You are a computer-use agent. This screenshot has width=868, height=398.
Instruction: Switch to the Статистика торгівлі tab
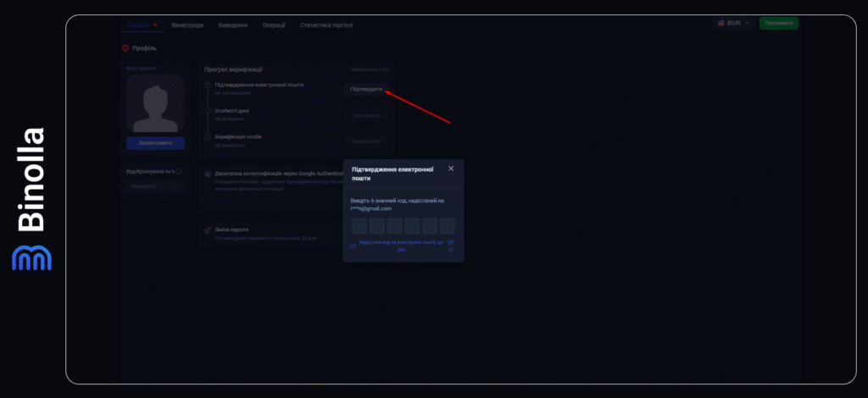(326, 25)
